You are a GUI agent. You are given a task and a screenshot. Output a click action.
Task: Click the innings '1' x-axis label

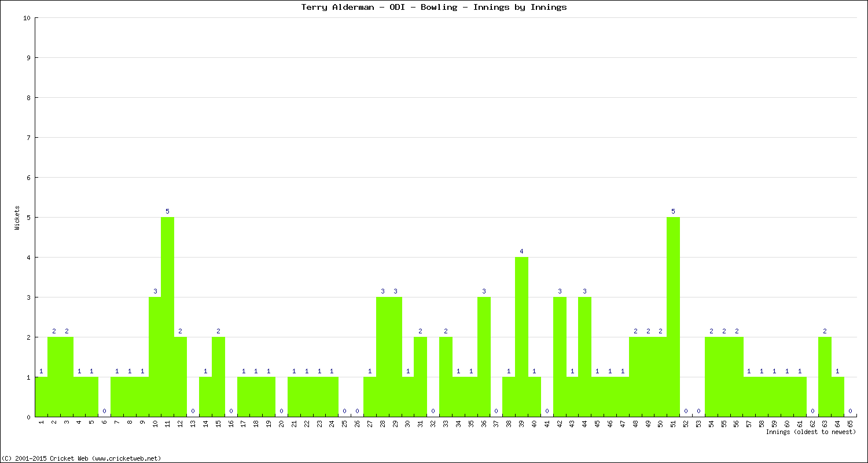tap(42, 422)
